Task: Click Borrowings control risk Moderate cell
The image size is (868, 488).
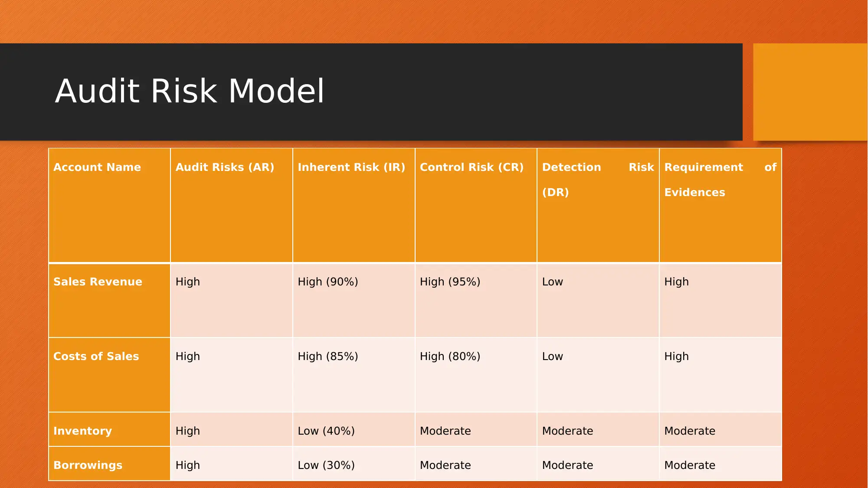Action: [476, 464]
